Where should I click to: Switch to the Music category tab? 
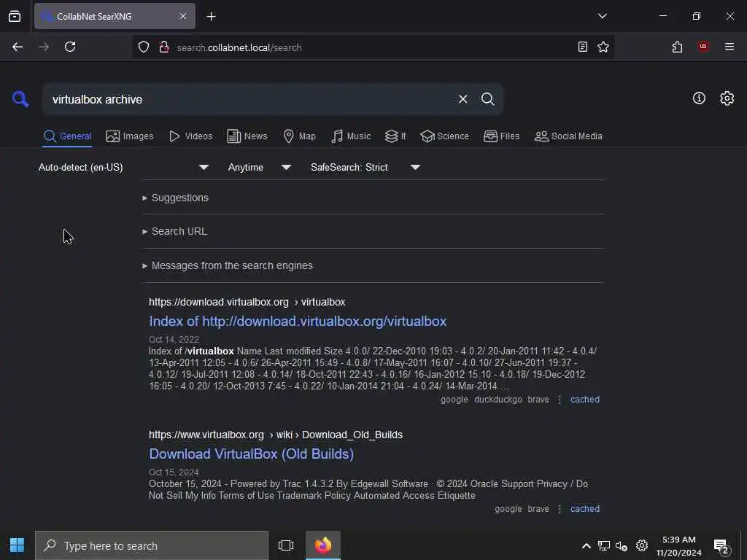[351, 136]
